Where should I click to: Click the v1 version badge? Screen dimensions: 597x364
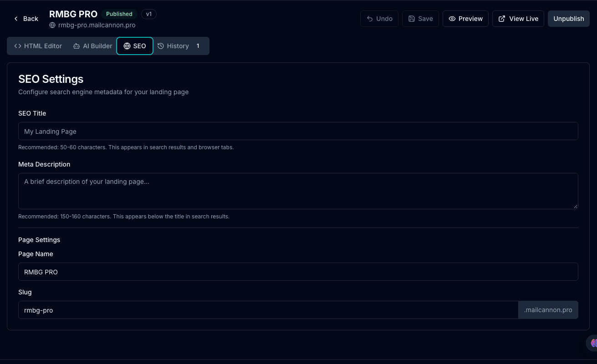pyautogui.click(x=149, y=14)
